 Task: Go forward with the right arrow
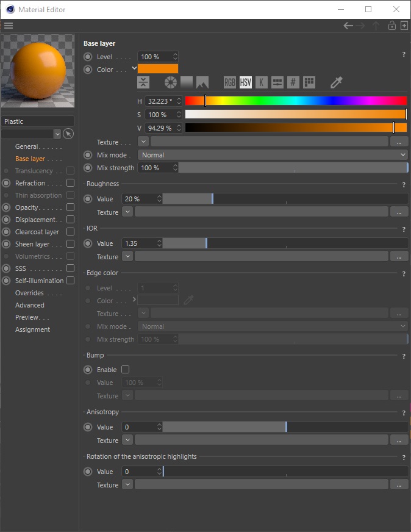pyautogui.click(x=360, y=26)
